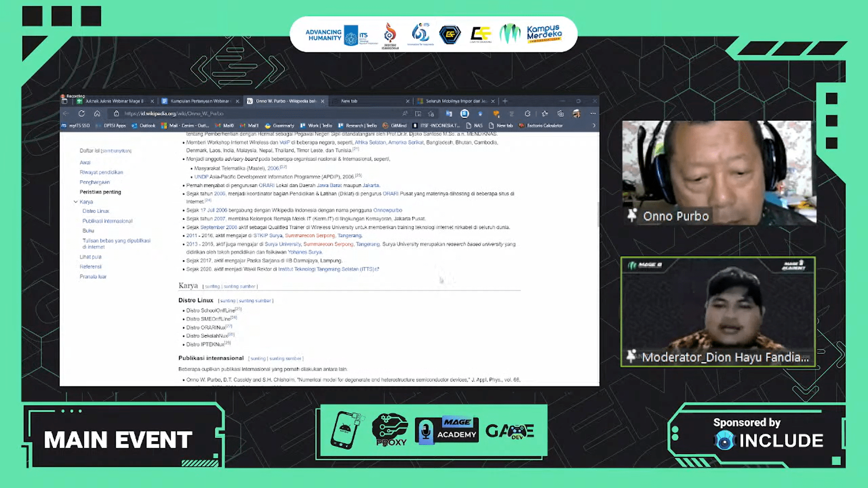Click the read aloud icon in address bar
The height and width of the screenshot is (488, 868).
[405, 113]
